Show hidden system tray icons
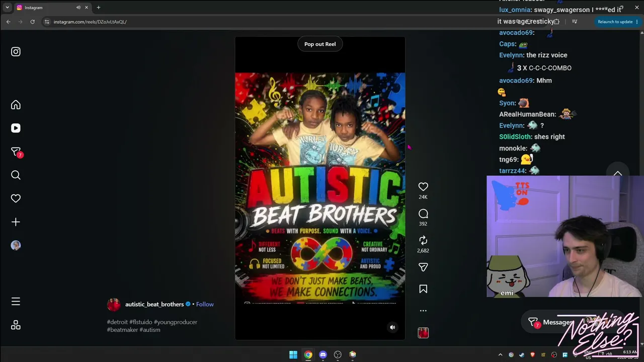This screenshot has width=644, height=362. (500, 355)
